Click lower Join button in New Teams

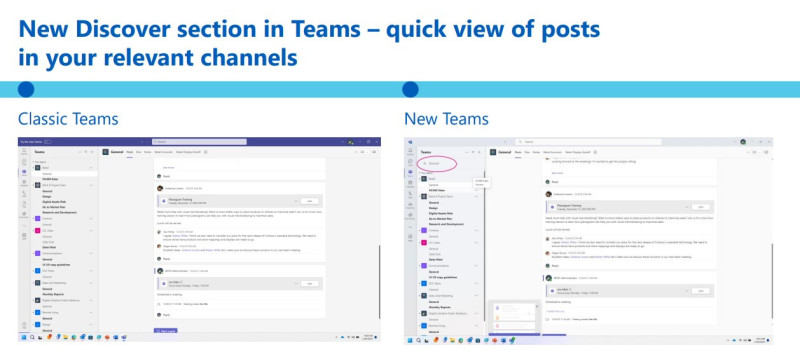701,290
